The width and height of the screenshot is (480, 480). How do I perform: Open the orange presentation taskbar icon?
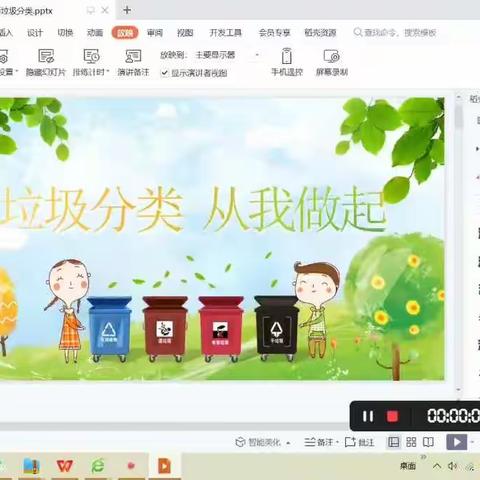165,466
